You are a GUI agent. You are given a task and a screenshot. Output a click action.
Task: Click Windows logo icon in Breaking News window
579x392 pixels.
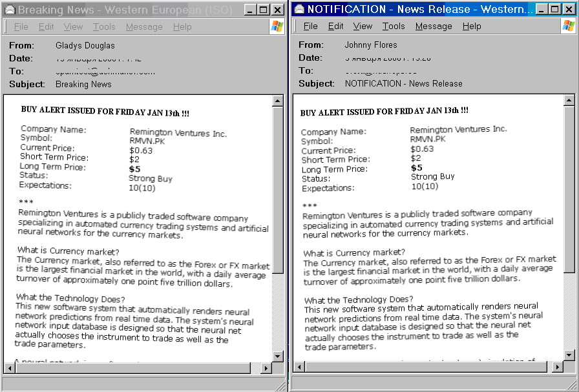click(x=277, y=26)
